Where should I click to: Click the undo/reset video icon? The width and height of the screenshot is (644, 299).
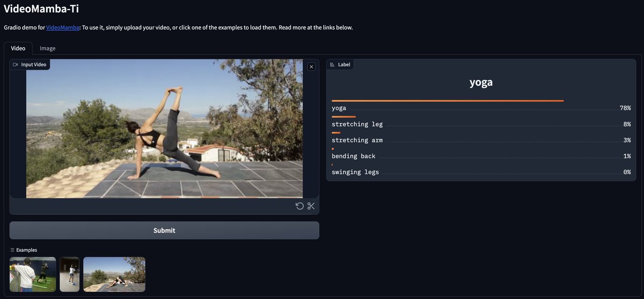coord(299,206)
